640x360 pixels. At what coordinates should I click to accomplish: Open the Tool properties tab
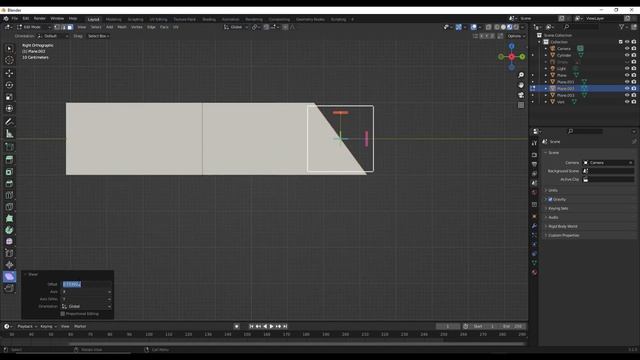tap(534, 144)
